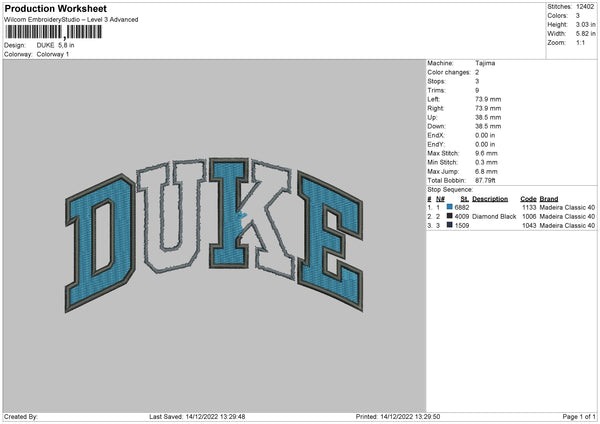The image size is (600, 424).
Task: Click the Zoom value 1:1
Action: pyautogui.click(x=580, y=42)
